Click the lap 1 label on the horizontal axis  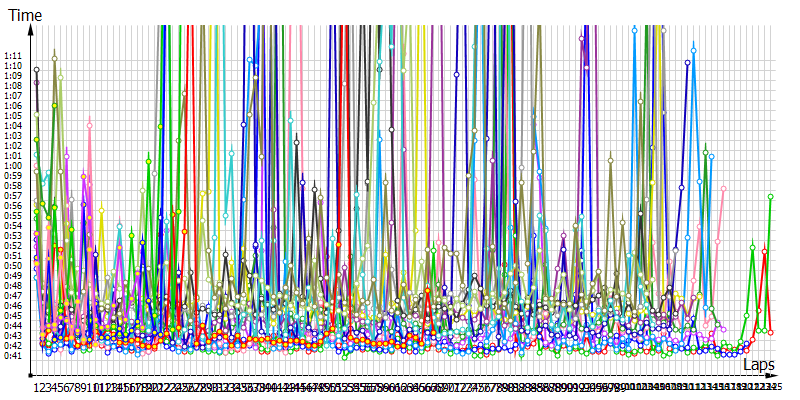[x=37, y=387]
